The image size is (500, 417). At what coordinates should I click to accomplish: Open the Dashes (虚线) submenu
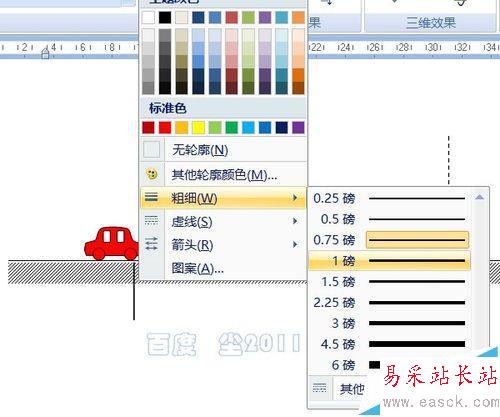(x=223, y=221)
